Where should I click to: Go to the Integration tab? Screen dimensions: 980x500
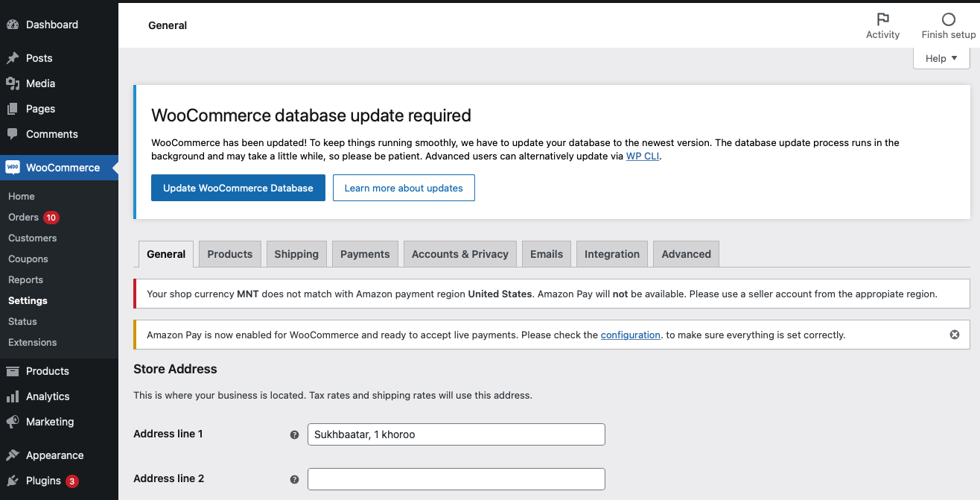pos(612,254)
